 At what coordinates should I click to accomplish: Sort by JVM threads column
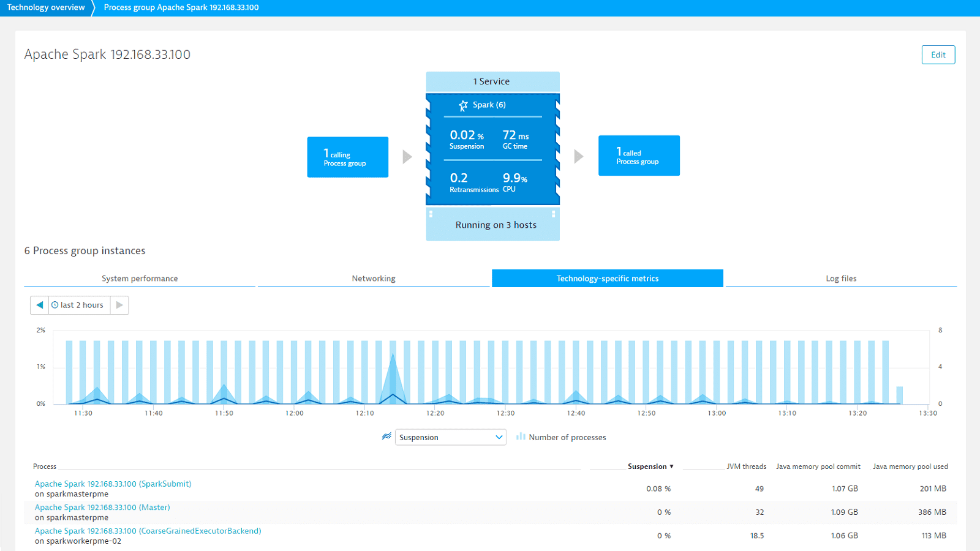[746, 467]
